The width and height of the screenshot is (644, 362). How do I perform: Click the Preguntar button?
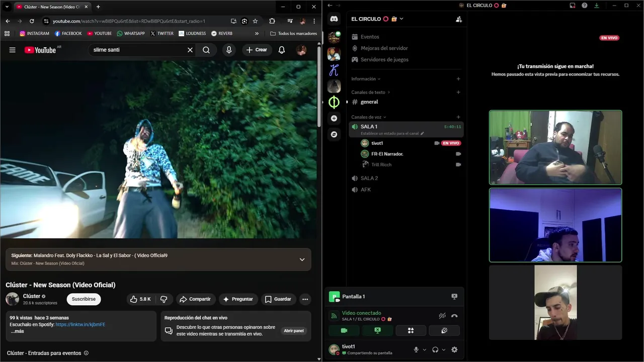point(238,299)
